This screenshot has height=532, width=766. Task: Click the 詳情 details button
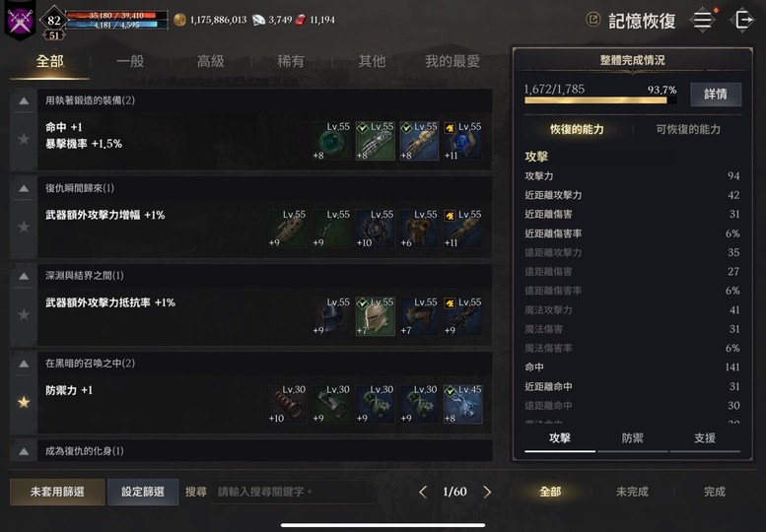point(716,95)
